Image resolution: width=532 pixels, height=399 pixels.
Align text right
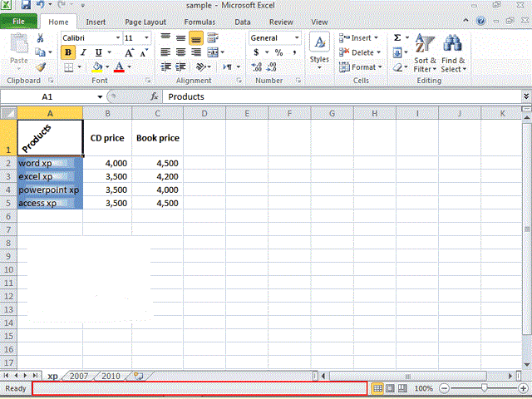tap(196, 52)
